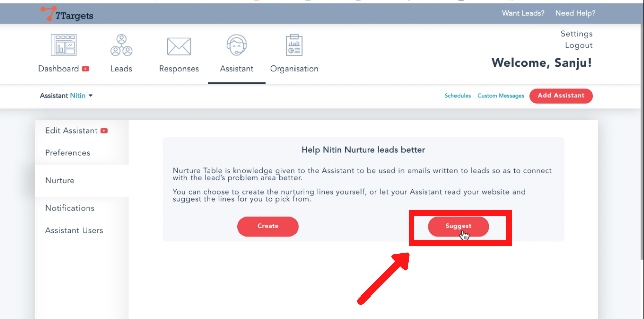Click the Want Leads? link
This screenshot has height=319, width=644.
click(x=523, y=13)
